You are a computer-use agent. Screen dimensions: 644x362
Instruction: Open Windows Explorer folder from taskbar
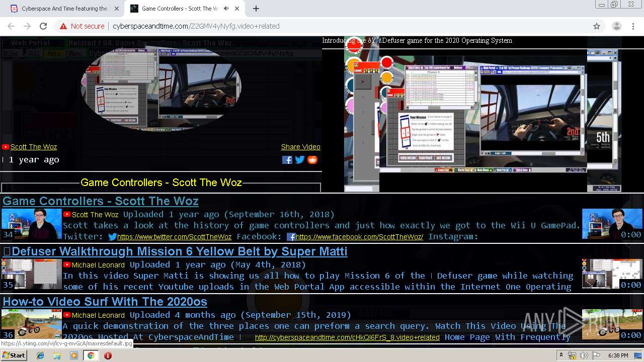(x=57, y=355)
